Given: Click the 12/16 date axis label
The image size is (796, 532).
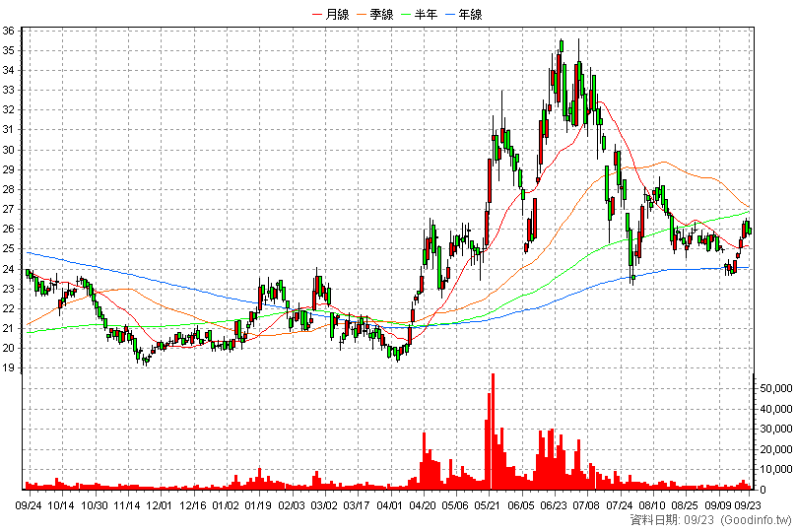Looking at the screenshot, I should click(193, 505).
